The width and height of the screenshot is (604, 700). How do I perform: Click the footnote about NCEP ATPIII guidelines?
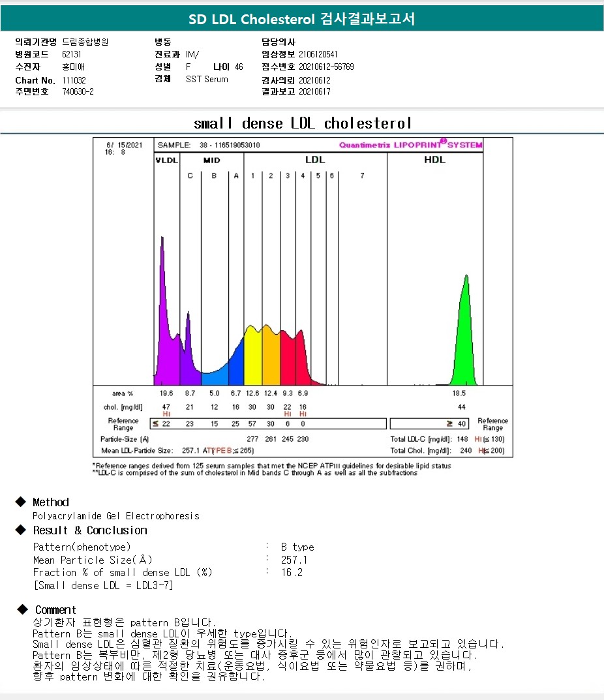(x=271, y=466)
